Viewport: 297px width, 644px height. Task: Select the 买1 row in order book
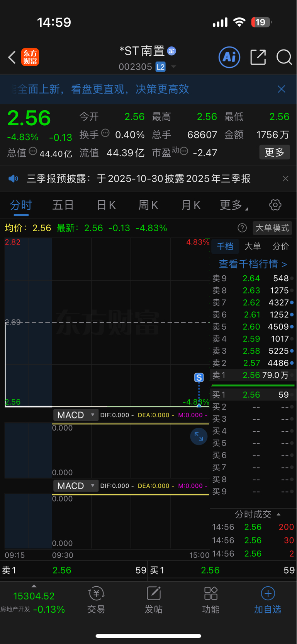coord(253,395)
